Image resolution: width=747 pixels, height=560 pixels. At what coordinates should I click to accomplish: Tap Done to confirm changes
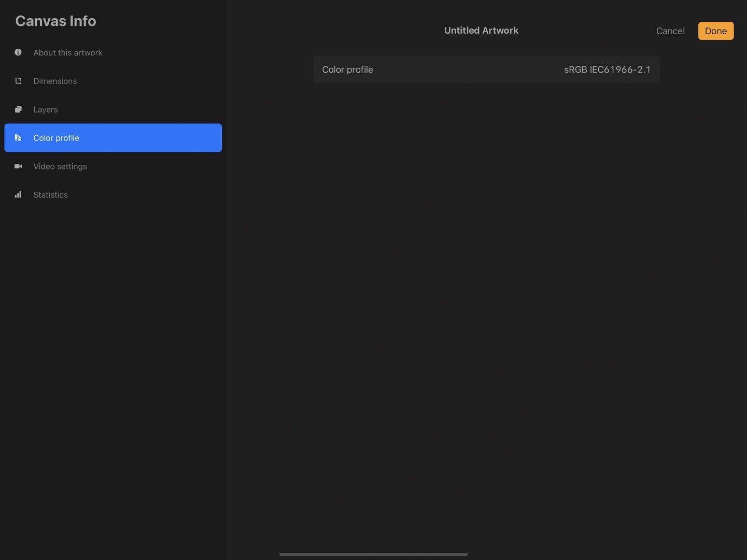tap(716, 31)
